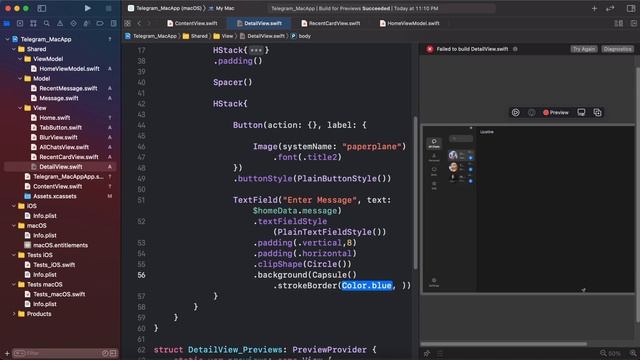640x360 pixels.
Task: Open the test navigator diamond icon
Action: point(73,24)
